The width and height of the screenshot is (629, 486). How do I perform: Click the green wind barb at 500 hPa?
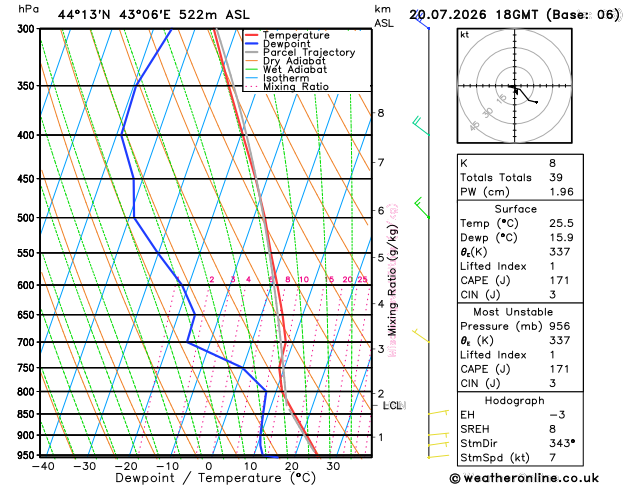pos(422,208)
